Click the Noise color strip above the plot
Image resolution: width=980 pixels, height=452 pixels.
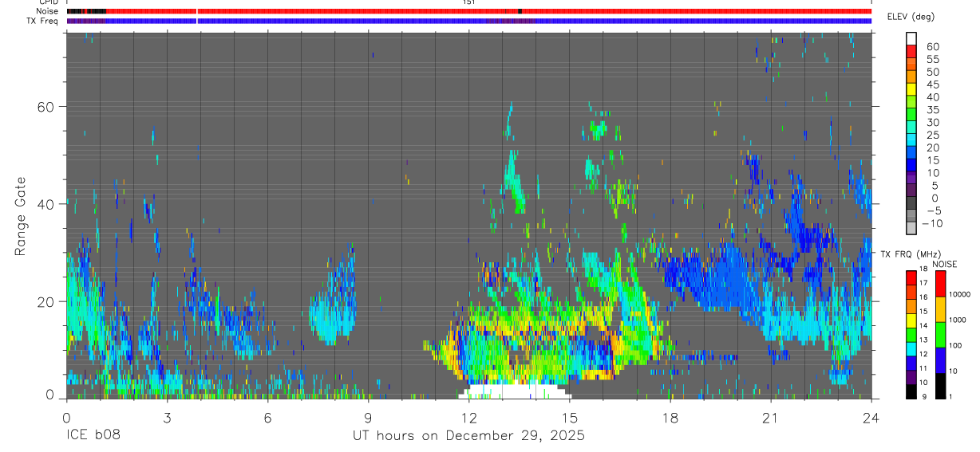468,11
